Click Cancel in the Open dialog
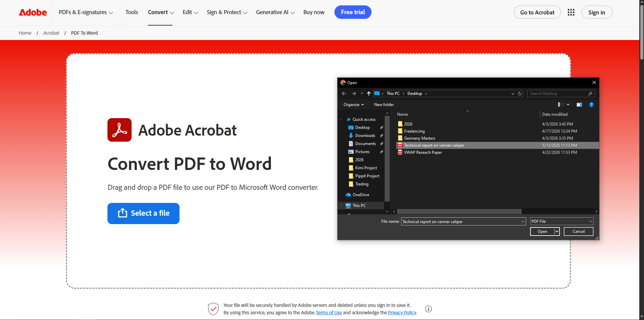Screen dimensions: 644x320 [x=579, y=232]
